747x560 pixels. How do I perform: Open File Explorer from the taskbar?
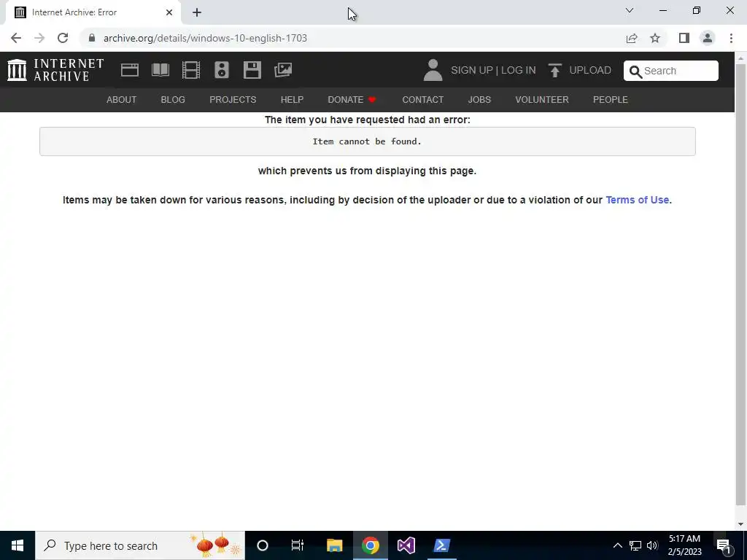click(x=334, y=545)
